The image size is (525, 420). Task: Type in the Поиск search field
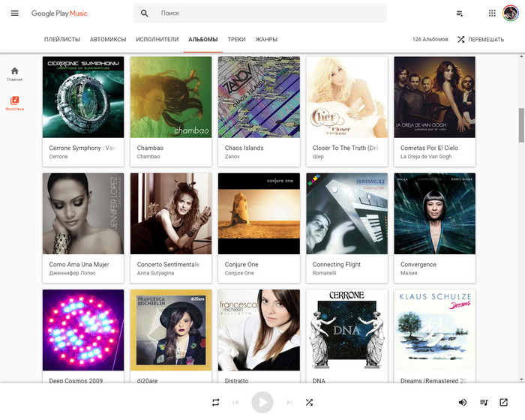pyautogui.click(x=270, y=13)
